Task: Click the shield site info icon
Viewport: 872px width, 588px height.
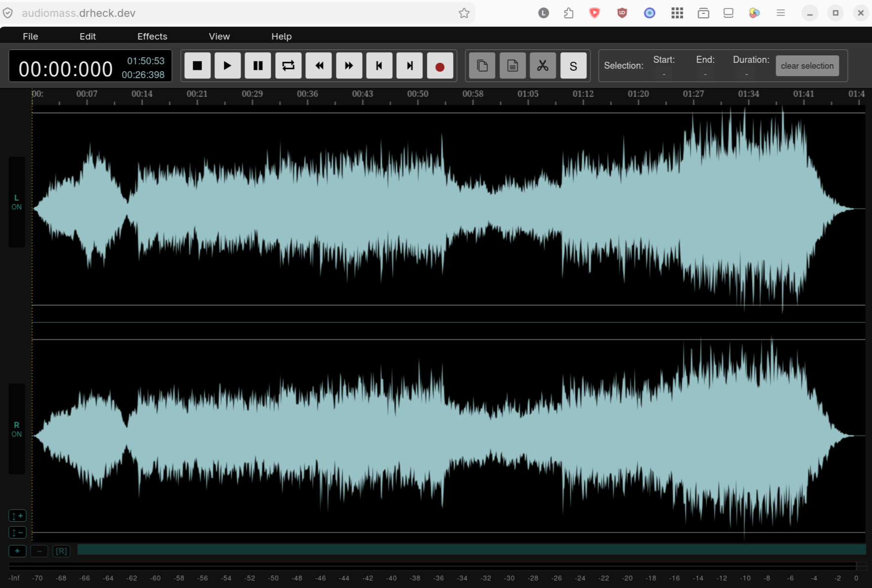Action: coord(8,13)
